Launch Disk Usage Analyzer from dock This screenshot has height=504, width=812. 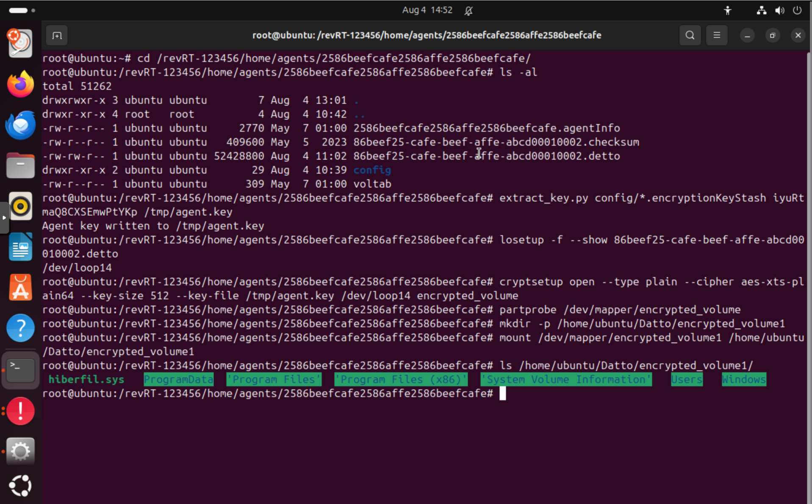(x=20, y=43)
